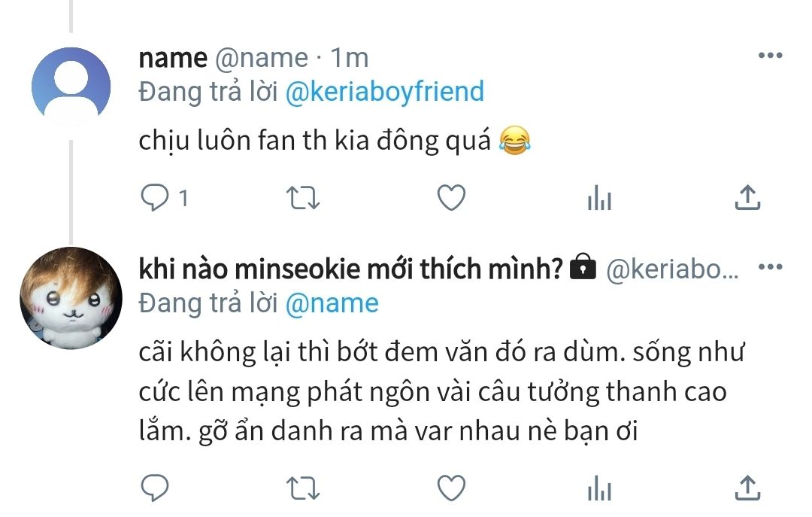812x517 pixels.
Task: Open more options on name's tweet
Action: coord(771,56)
